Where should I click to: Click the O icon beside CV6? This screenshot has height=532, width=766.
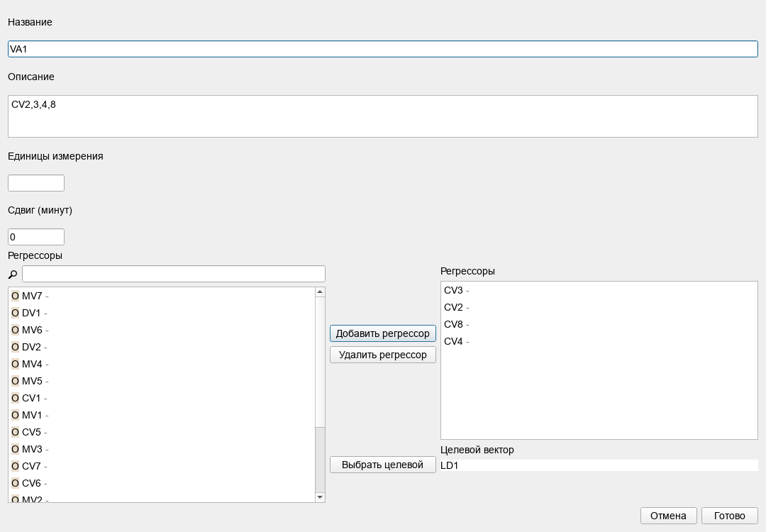(x=15, y=484)
